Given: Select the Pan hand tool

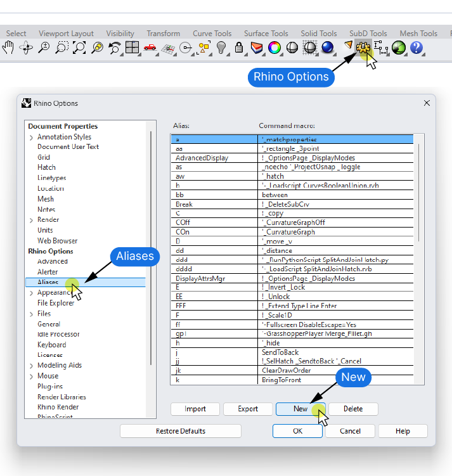Looking at the screenshot, I should click(x=8, y=48).
